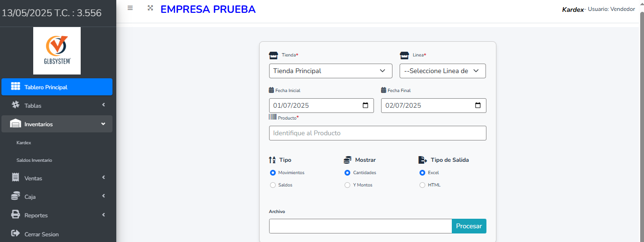Image resolution: width=644 pixels, height=242 pixels.
Task: Choose HTML as output type
Action: (422, 185)
